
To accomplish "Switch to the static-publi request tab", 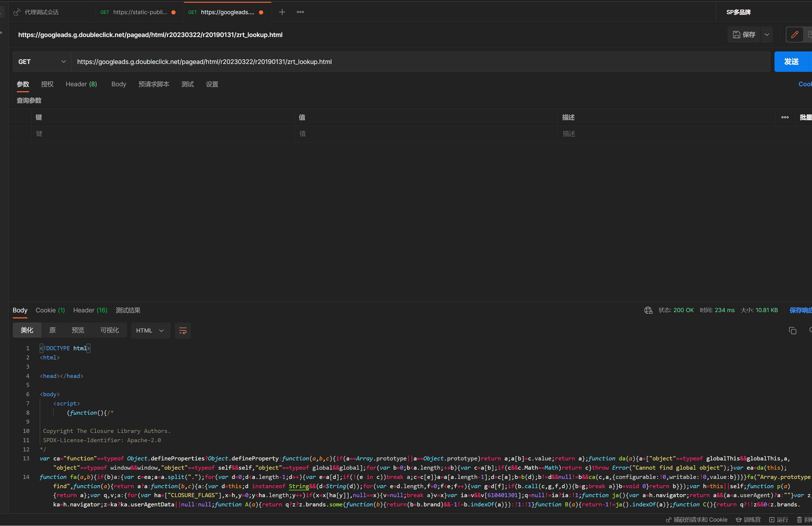I will coord(138,12).
